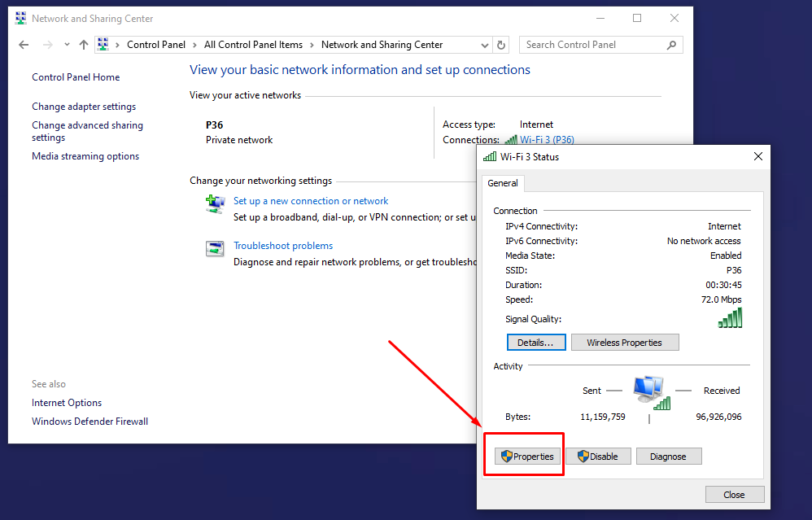
Task: Expand chevron after All Control Panel Items
Action: [312, 45]
